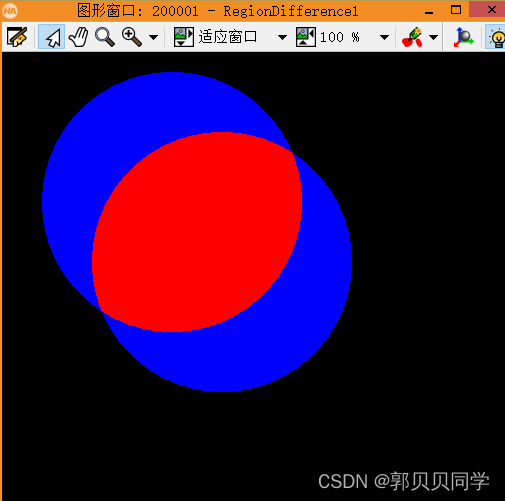Click the 适应窗口 label
505x501 pixels.
[x=228, y=37]
